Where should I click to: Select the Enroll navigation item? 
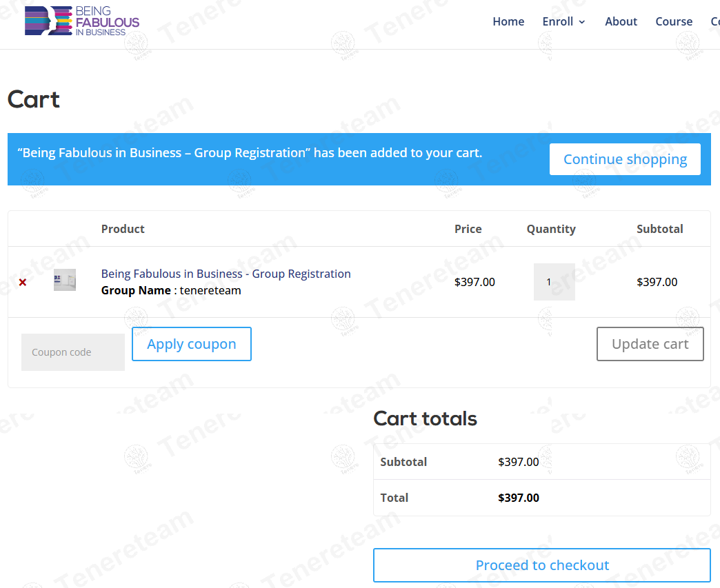pyautogui.click(x=557, y=21)
